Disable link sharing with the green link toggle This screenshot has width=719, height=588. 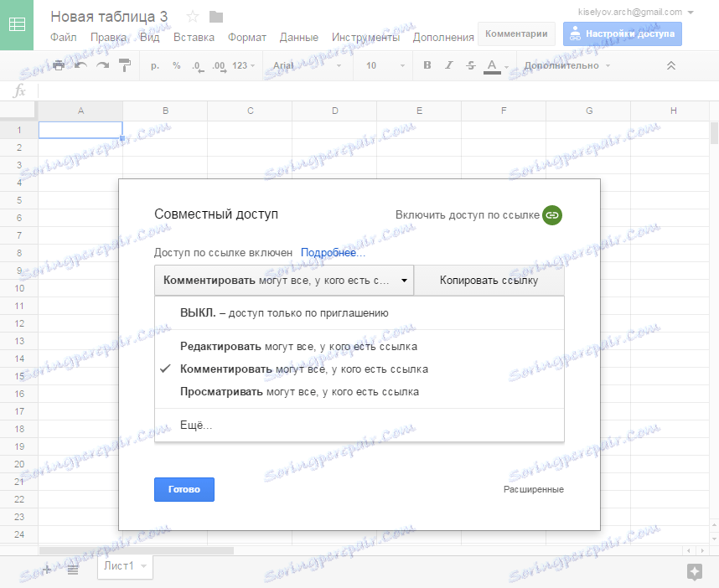[x=552, y=215]
